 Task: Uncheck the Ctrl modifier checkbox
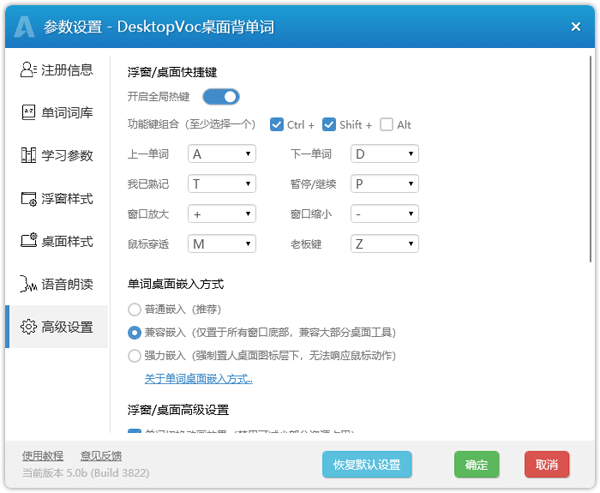[x=276, y=125]
